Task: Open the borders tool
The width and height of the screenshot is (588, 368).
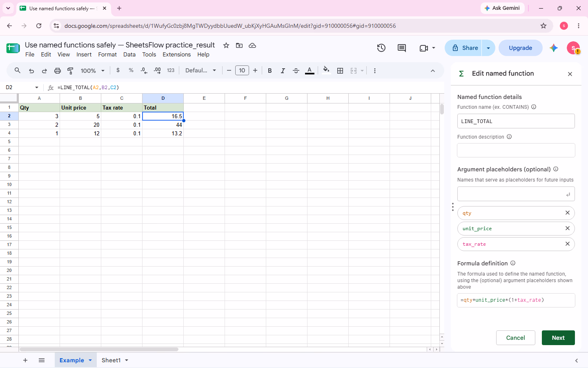Action: coord(340,70)
